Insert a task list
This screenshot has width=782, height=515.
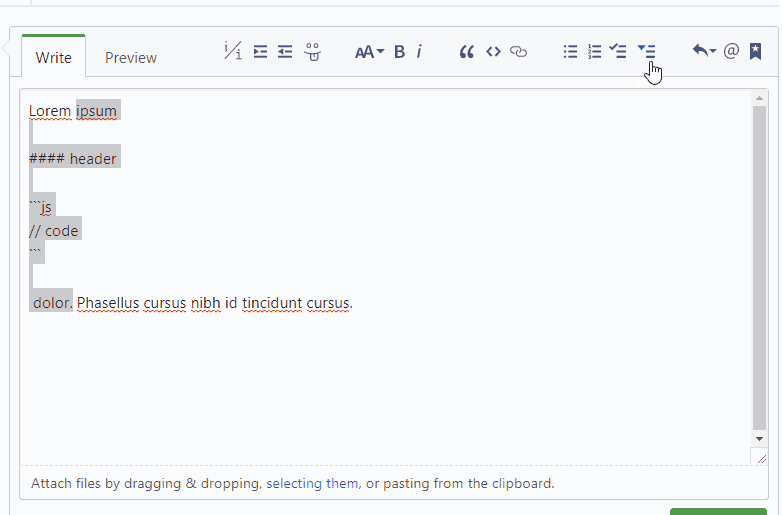pyautogui.click(x=618, y=51)
